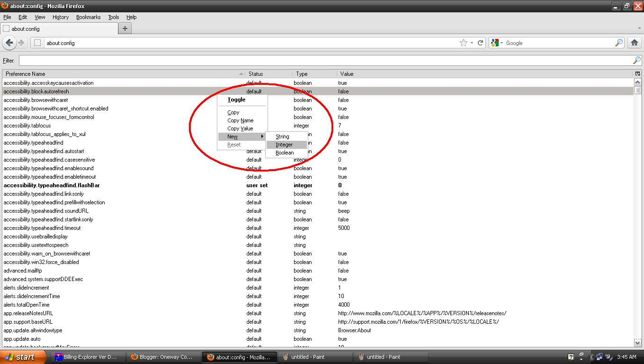This screenshot has height=364, width=644.
Task: Bookmark this page with the star icon
Action: pyautogui.click(x=464, y=43)
